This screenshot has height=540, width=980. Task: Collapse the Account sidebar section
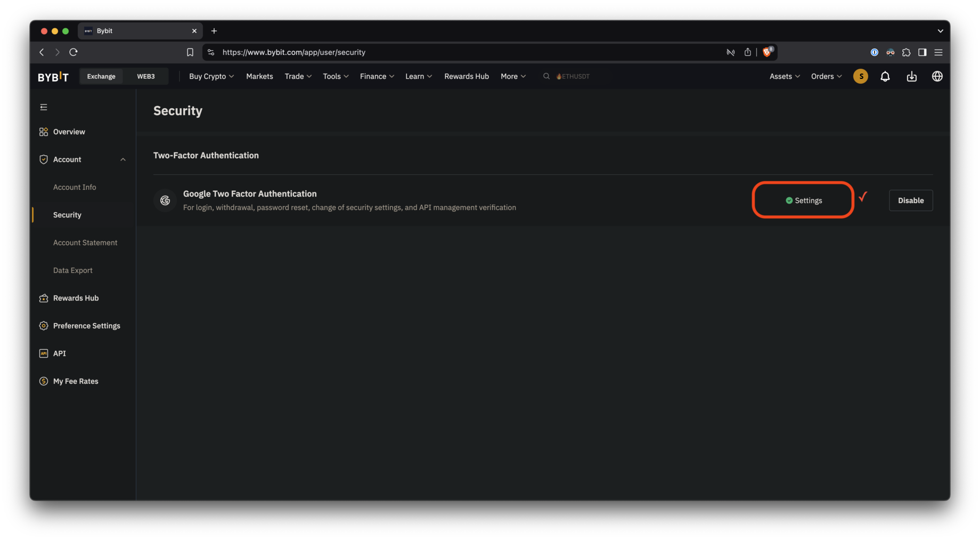point(123,159)
